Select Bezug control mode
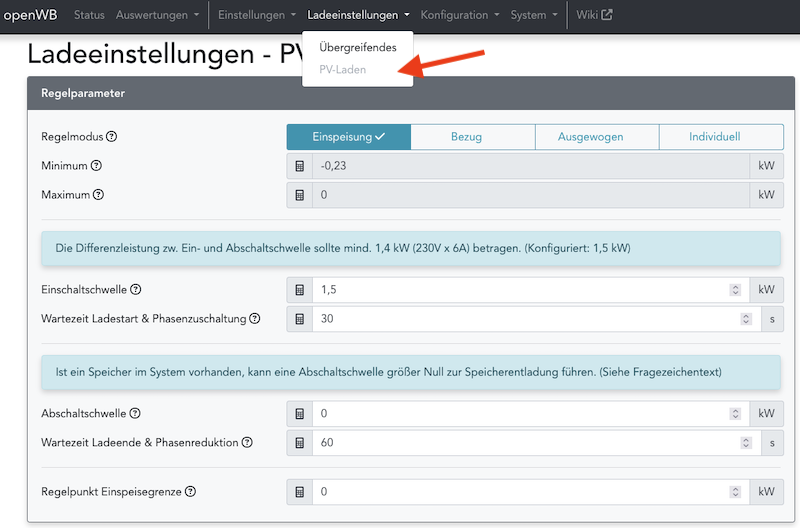The height and width of the screenshot is (528, 800). pos(473,137)
